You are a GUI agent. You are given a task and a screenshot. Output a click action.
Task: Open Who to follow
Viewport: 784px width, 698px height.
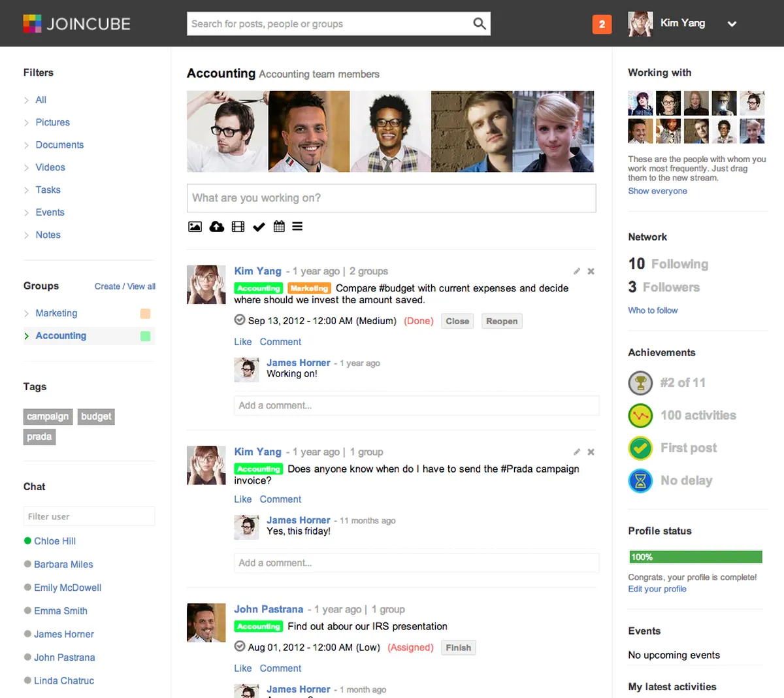(653, 310)
